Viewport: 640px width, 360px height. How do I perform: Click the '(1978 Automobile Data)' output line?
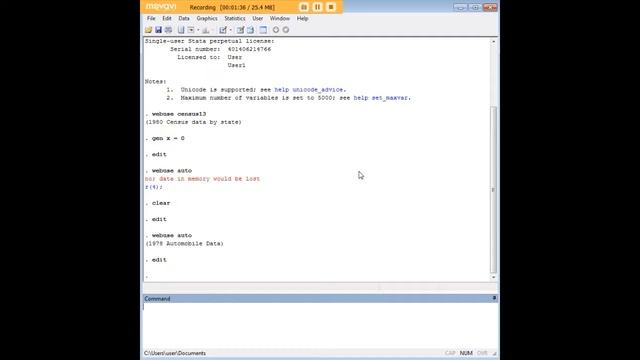[x=184, y=243]
